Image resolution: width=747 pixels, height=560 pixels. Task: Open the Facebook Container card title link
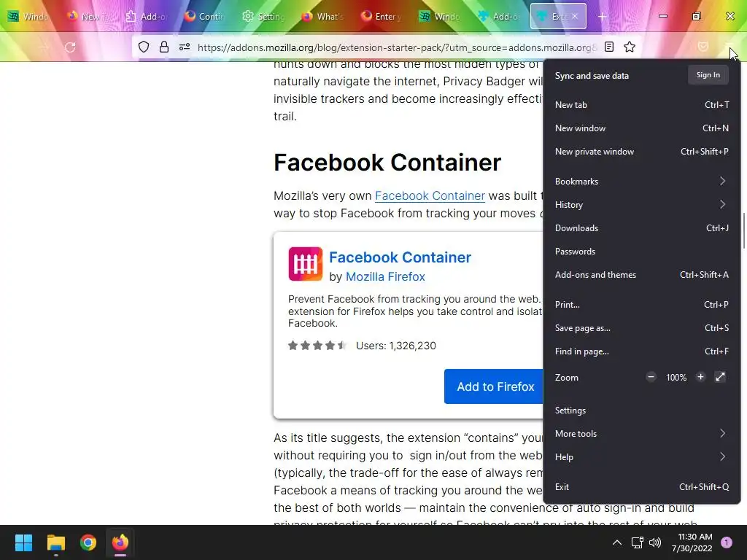point(400,257)
